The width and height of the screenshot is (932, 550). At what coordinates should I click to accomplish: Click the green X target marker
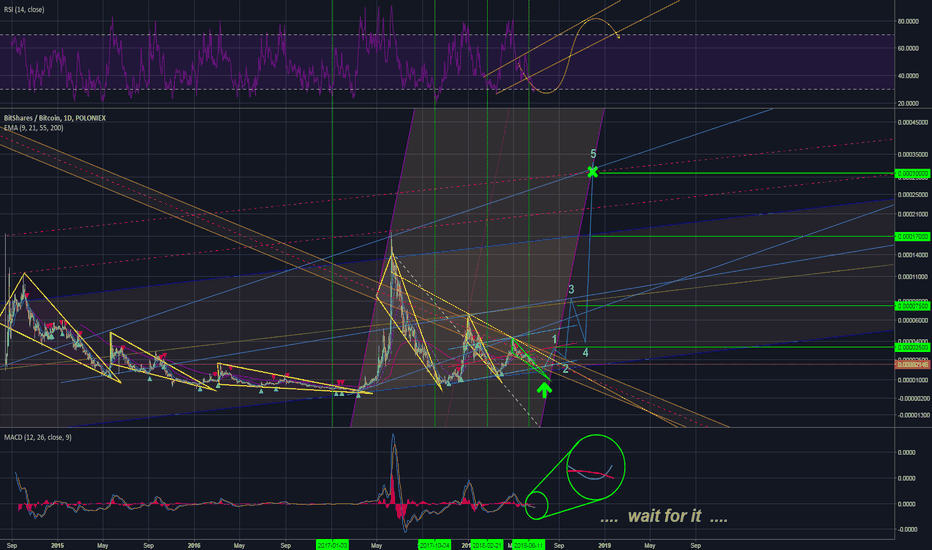pyautogui.click(x=593, y=172)
